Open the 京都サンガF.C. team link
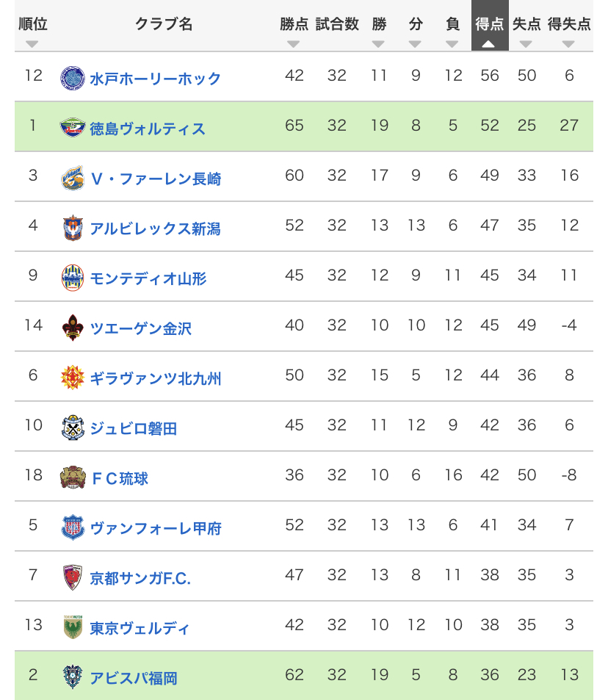Image resolution: width=608 pixels, height=700 pixels. tap(140, 578)
